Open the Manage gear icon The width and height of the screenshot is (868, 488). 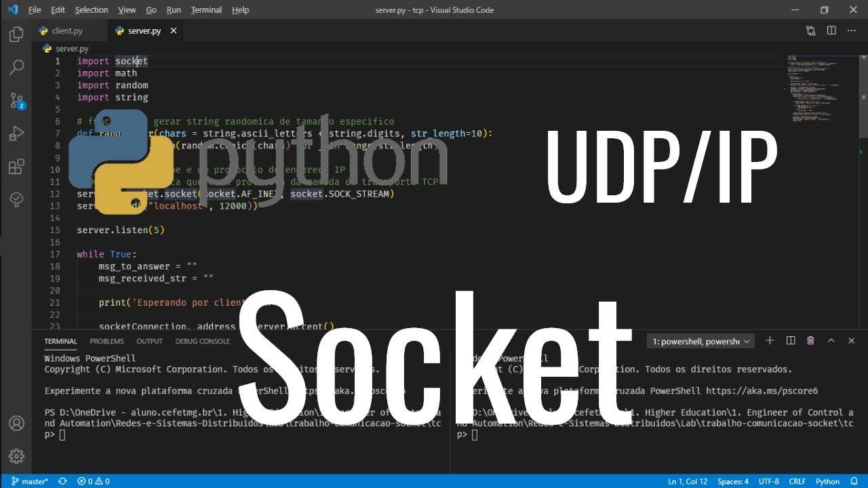click(16, 456)
